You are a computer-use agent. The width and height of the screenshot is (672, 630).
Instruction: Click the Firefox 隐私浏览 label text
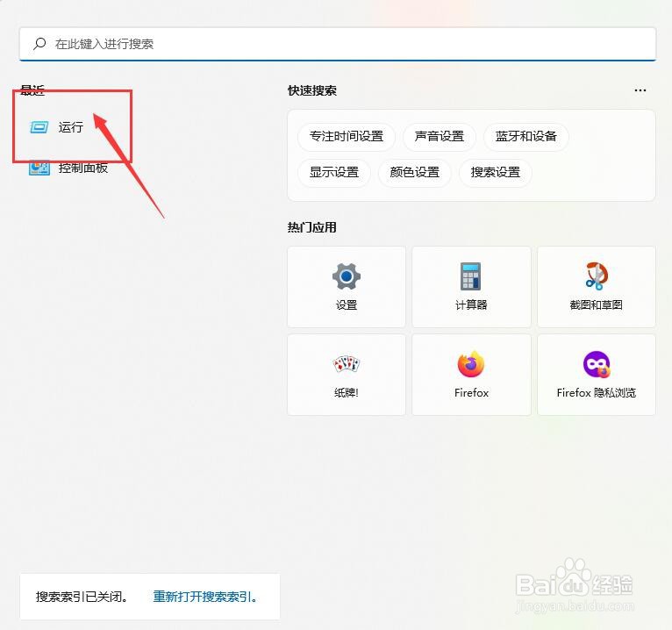[597, 392]
